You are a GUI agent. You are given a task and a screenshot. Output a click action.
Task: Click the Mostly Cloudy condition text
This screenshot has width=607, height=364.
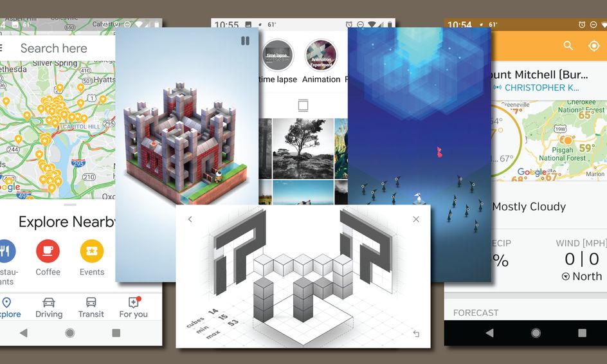point(529,206)
